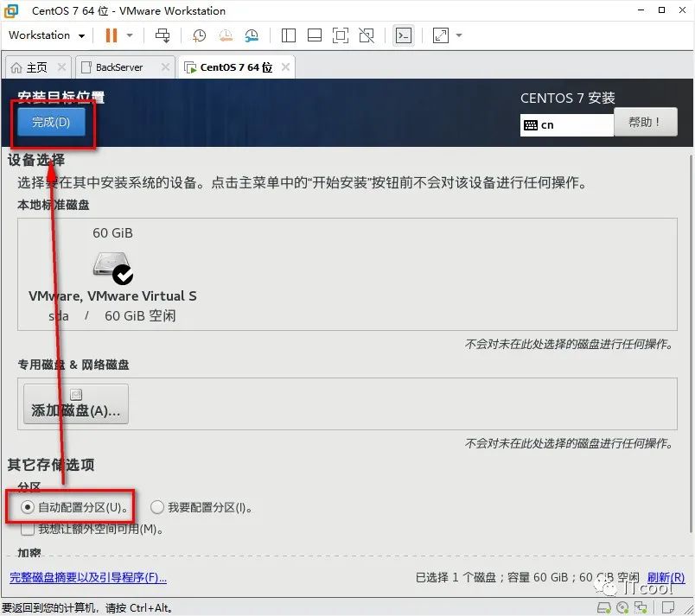Send Ctrl+Alt+Del to the virtual machine
The width and height of the screenshot is (695, 616).
pyautogui.click(x=163, y=35)
